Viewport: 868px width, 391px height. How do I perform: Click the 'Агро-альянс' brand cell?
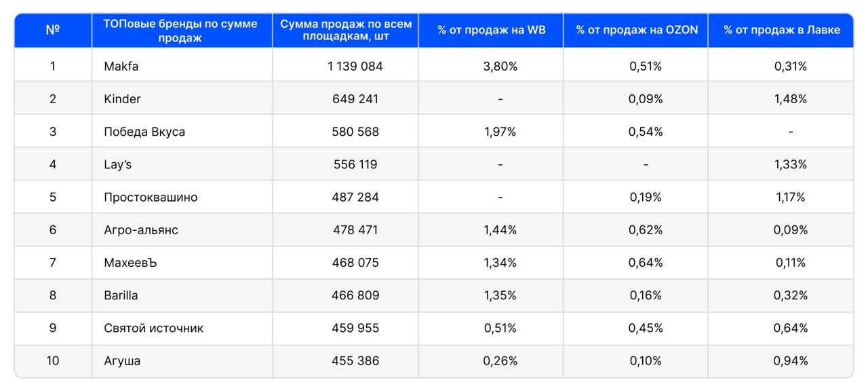pyautogui.click(x=141, y=230)
